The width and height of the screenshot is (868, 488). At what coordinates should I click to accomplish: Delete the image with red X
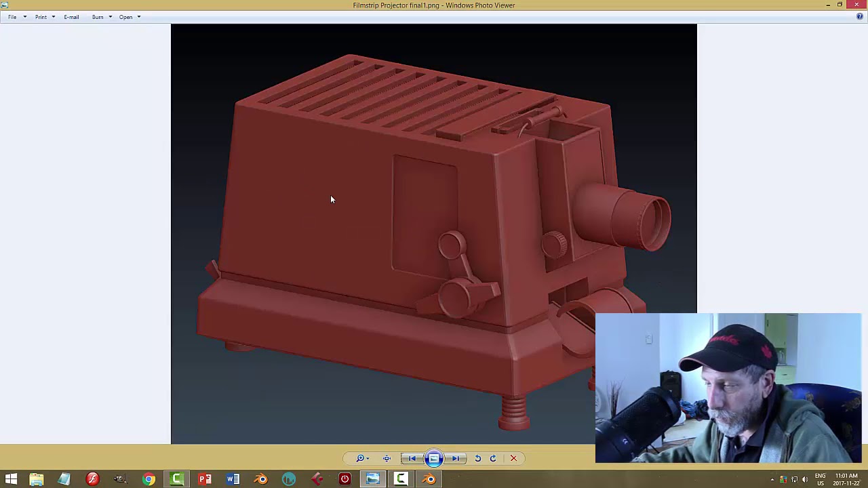[x=513, y=459]
